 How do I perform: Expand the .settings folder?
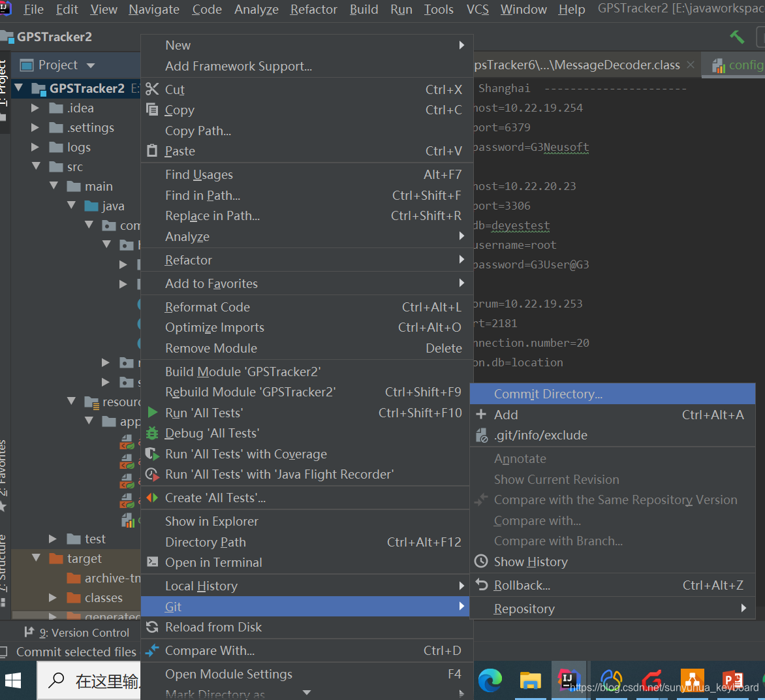(x=35, y=127)
